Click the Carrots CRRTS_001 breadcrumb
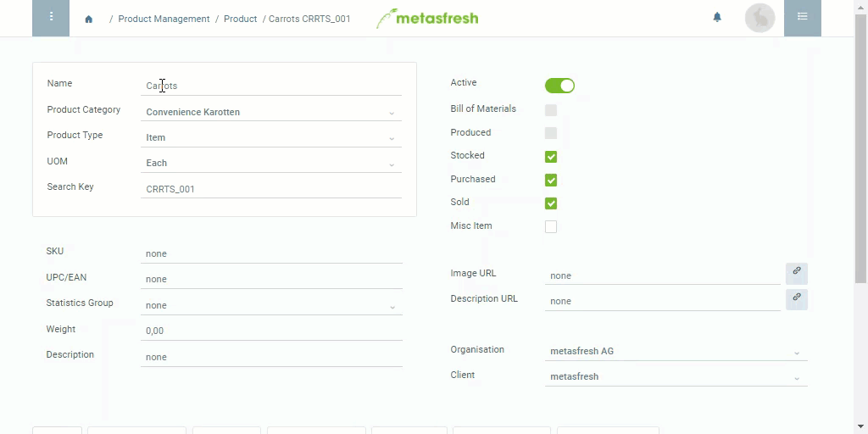The image size is (868, 434). coord(309,19)
